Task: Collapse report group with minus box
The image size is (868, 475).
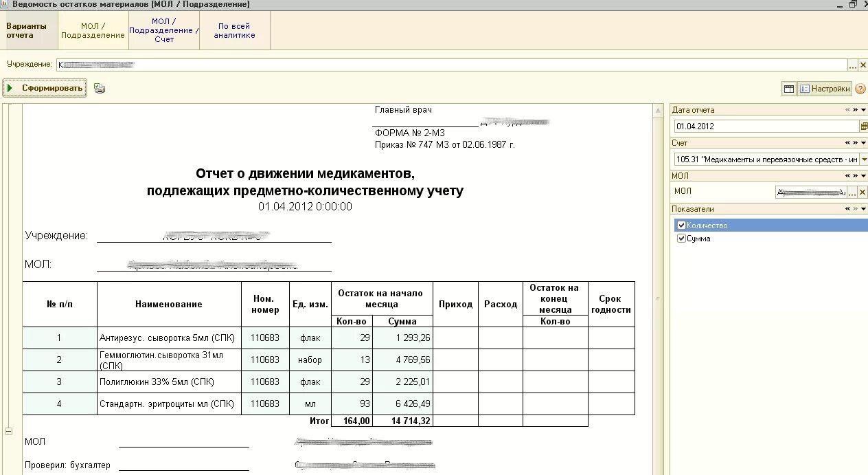Action: [x=9, y=431]
